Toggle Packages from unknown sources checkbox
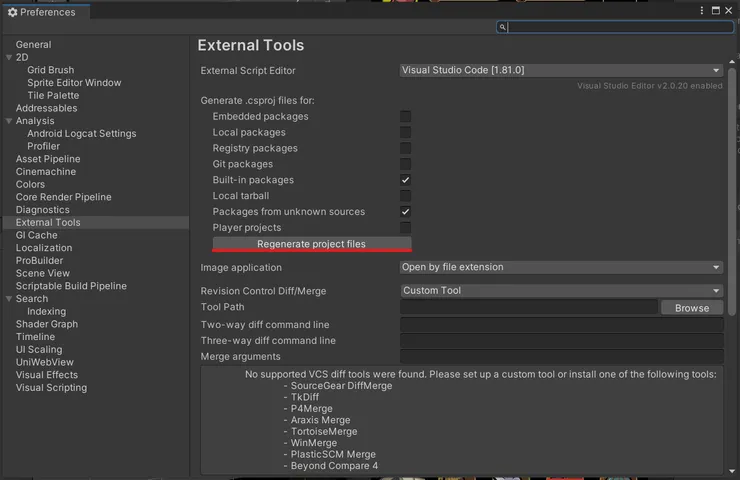Viewport: 740px width, 480px height. [x=406, y=212]
